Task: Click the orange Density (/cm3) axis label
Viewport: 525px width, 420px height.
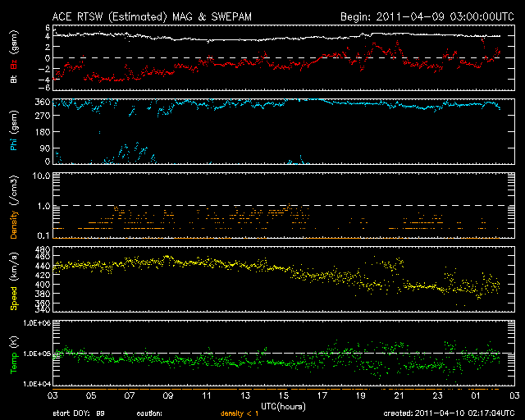Action: (x=12, y=207)
